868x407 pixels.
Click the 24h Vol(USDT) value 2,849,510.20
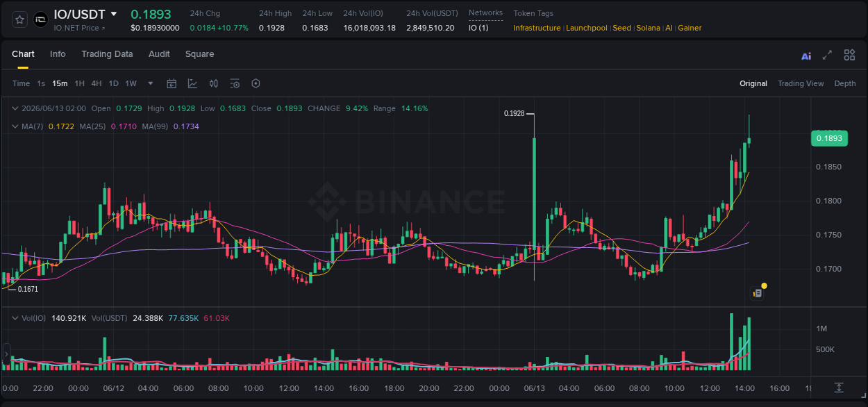pyautogui.click(x=431, y=28)
